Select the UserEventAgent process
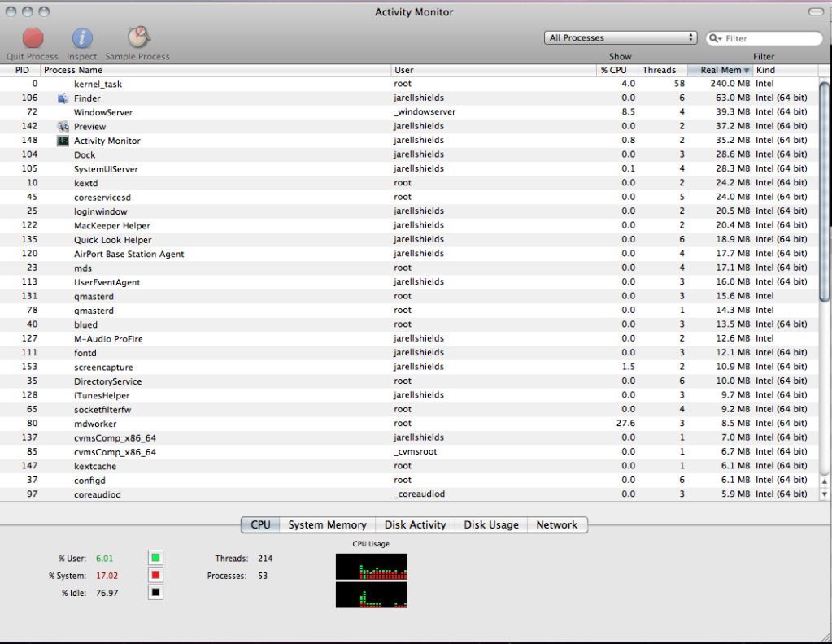832x644 pixels. (x=409, y=282)
